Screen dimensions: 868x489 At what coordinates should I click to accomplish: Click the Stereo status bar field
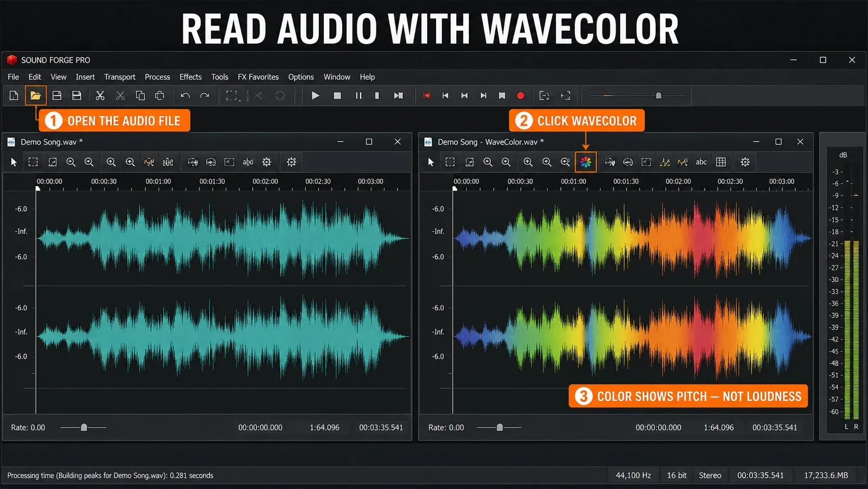pyautogui.click(x=710, y=475)
